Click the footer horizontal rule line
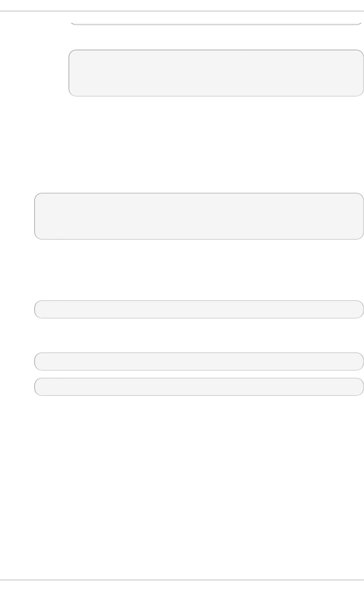 tap(182, 580)
